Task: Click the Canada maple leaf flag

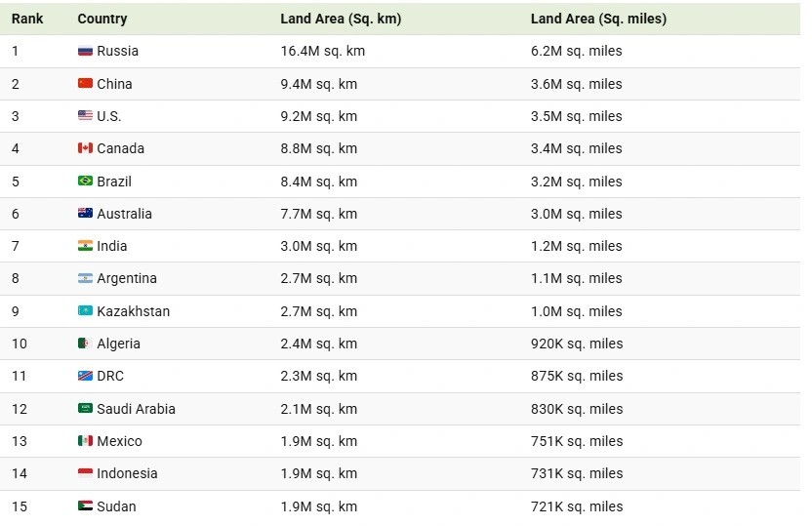Action: pos(86,148)
